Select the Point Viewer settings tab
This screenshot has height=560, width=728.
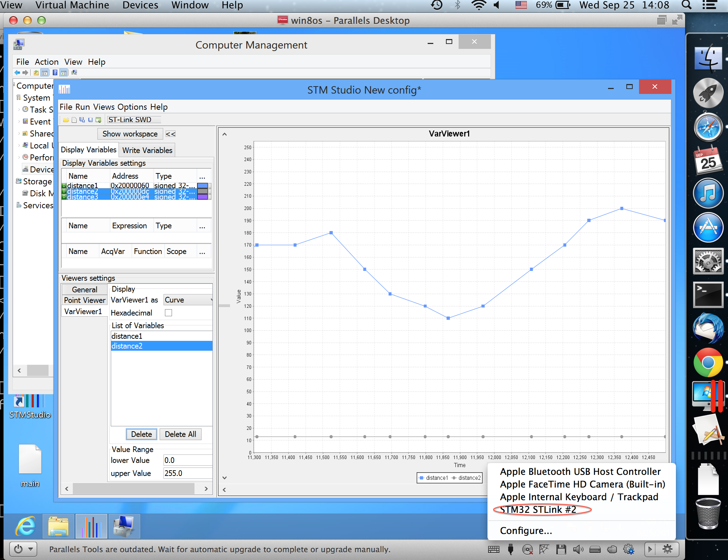(x=84, y=300)
